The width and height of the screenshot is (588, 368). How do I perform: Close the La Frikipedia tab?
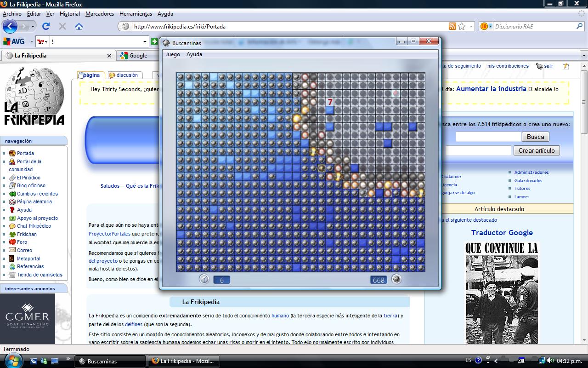[x=109, y=56]
